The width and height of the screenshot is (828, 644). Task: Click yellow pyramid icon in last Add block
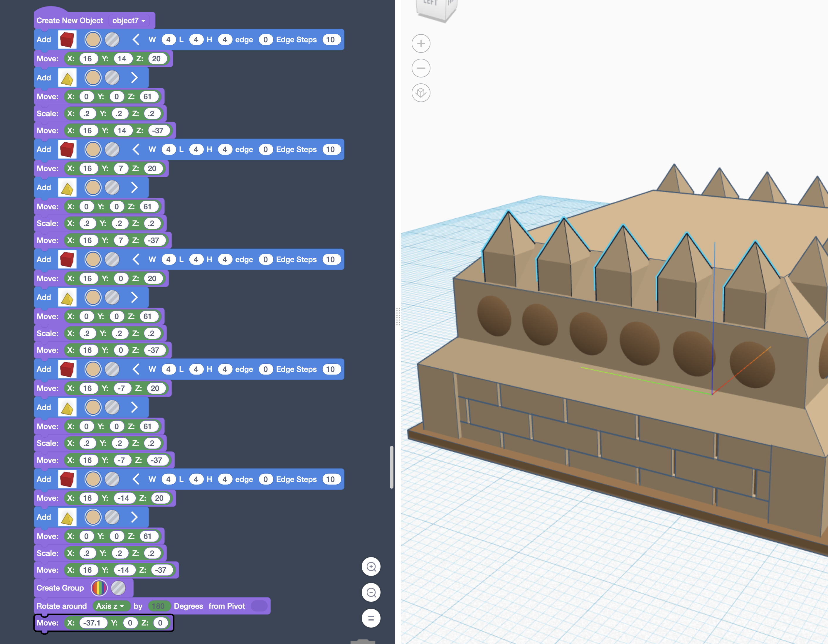point(67,517)
